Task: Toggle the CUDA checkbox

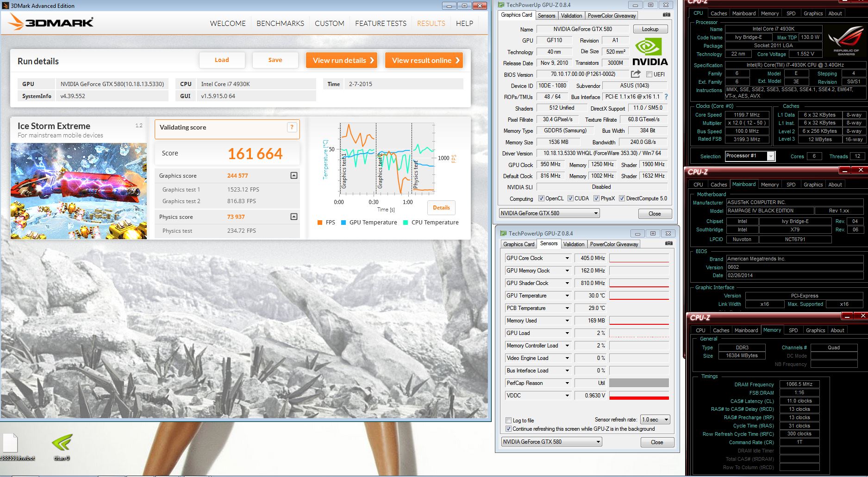Action: [x=570, y=198]
